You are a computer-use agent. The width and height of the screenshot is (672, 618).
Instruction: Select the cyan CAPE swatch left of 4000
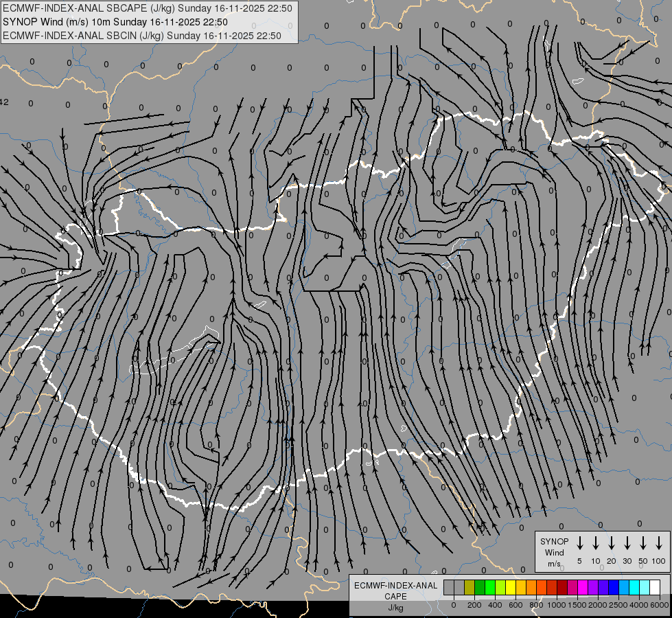(x=634, y=587)
